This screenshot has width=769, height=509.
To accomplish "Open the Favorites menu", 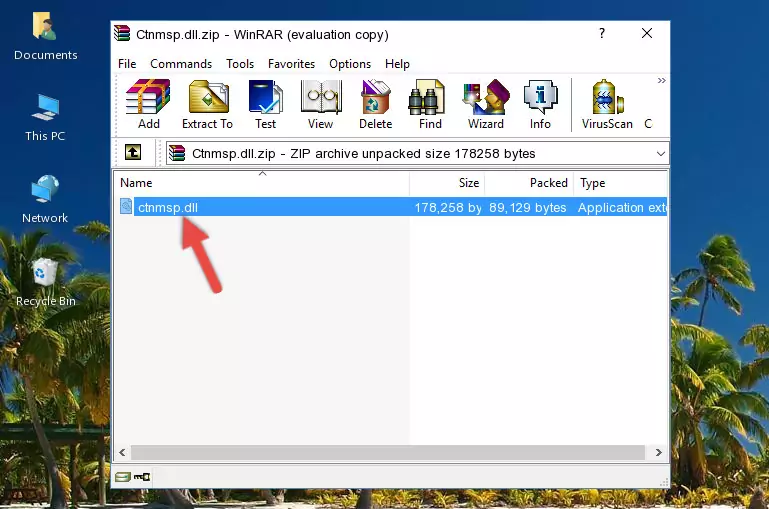I will pyautogui.click(x=291, y=64).
